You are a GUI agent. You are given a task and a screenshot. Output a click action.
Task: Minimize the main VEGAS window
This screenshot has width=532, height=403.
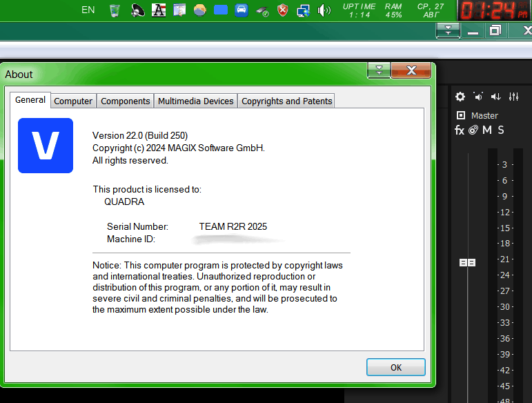point(473,31)
